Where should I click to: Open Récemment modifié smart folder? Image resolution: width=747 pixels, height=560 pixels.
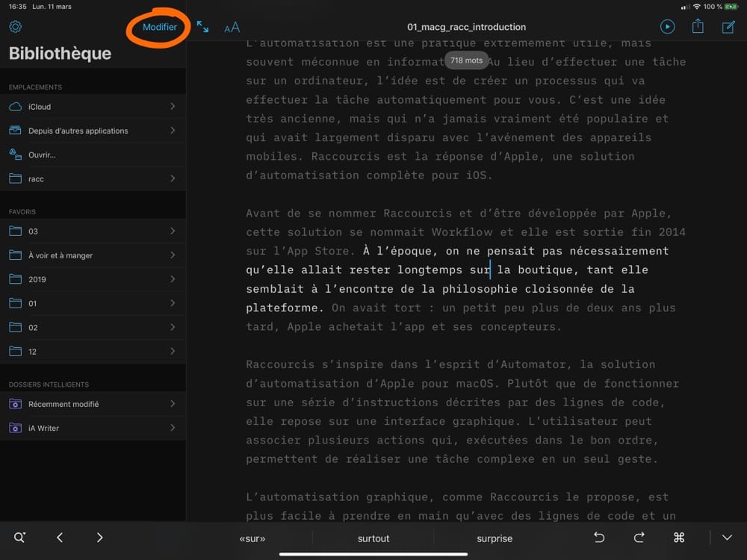click(x=93, y=404)
